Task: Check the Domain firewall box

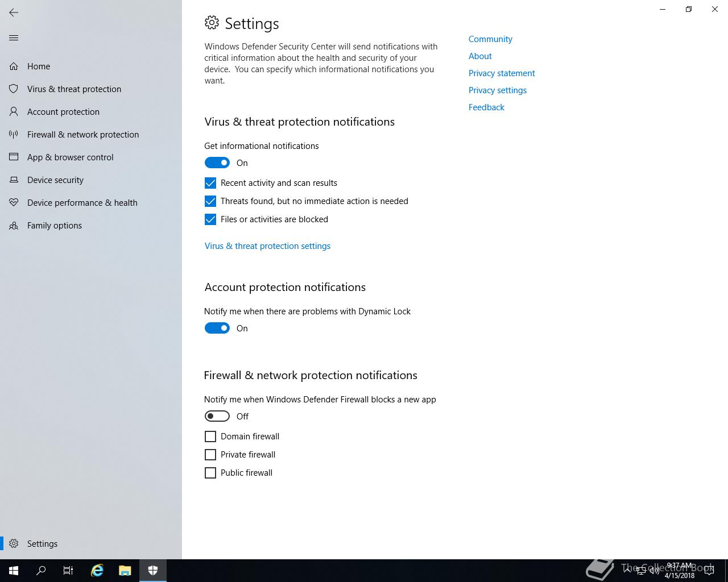Action: [210, 436]
